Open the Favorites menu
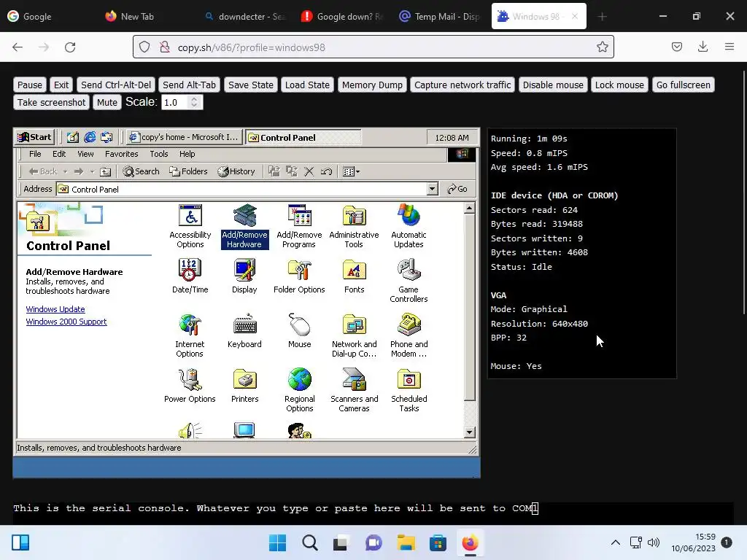 pyautogui.click(x=122, y=154)
